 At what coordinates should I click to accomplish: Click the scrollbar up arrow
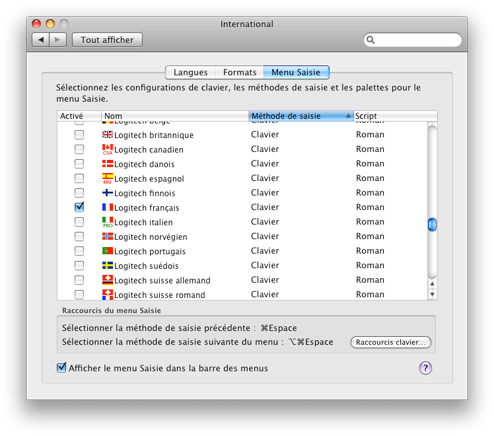432,284
